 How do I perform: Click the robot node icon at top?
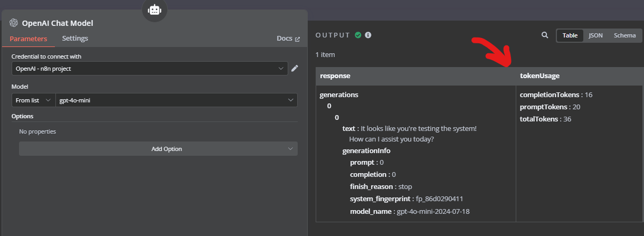[x=154, y=10]
